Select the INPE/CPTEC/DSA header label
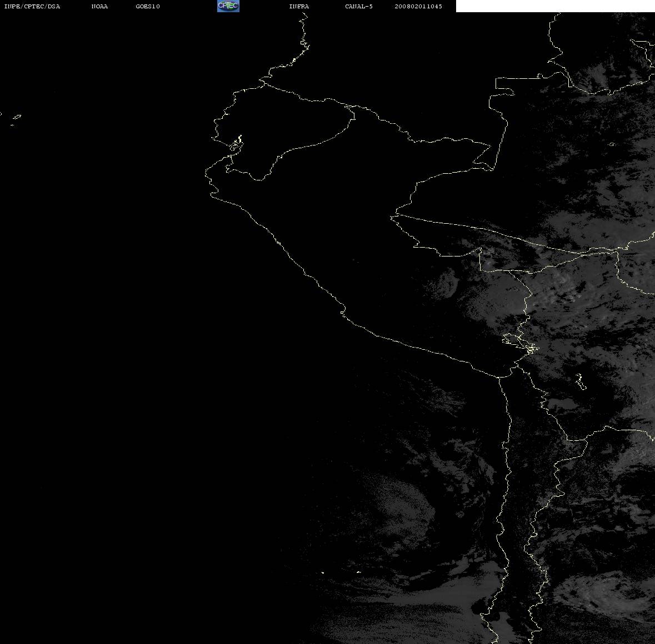The width and height of the screenshot is (655, 644). pos(32,6)
